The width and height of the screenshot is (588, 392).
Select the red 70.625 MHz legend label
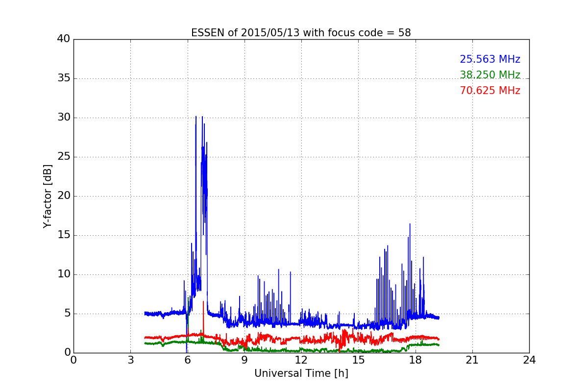click(x=490, y=91)
